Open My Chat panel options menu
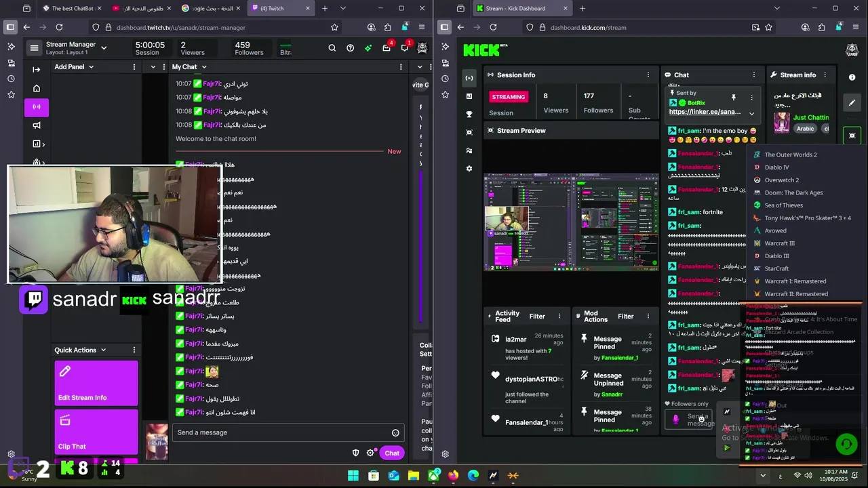Screen dimensions: 868x488 (401, 67)
